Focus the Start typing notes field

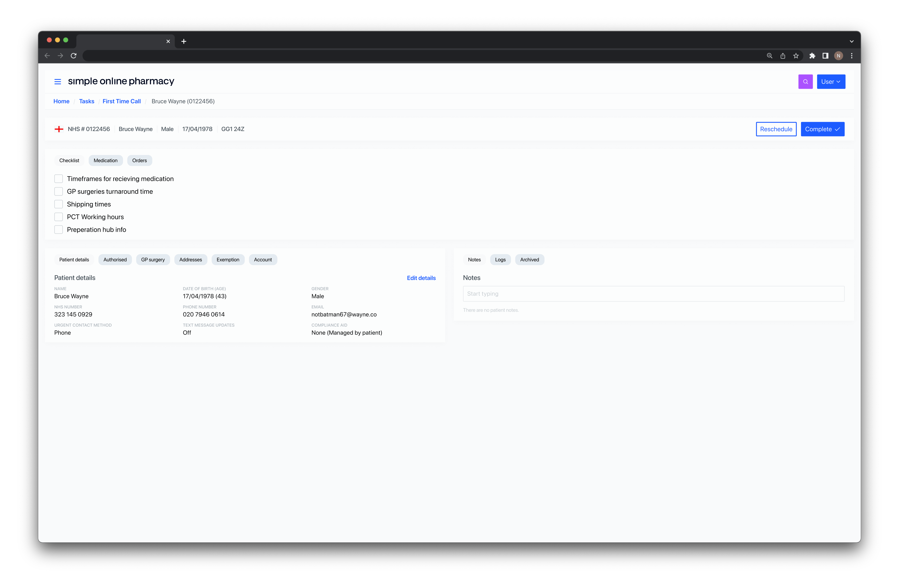tap(653, 294)
